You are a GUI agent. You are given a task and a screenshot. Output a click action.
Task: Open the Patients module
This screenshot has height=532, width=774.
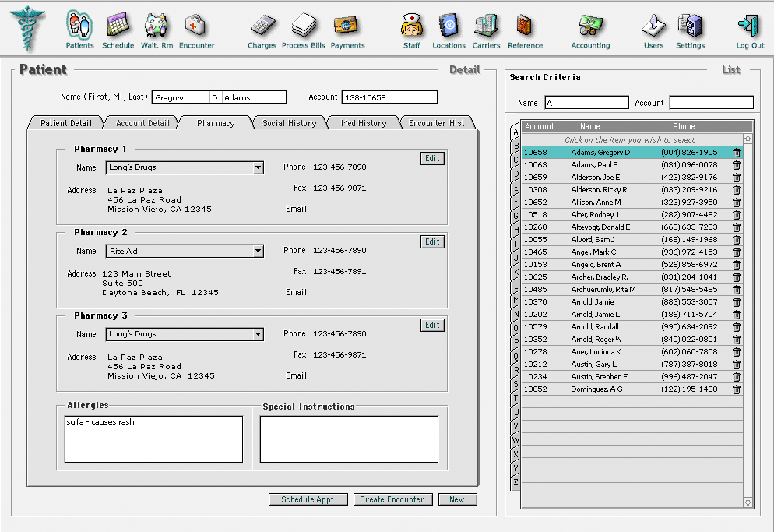[x=79, y=30]
